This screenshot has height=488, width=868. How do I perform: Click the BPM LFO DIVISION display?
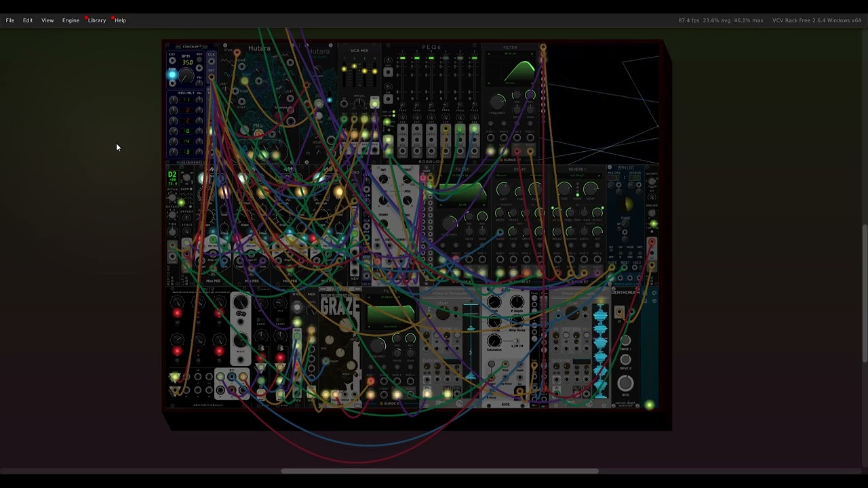(635, 178)
